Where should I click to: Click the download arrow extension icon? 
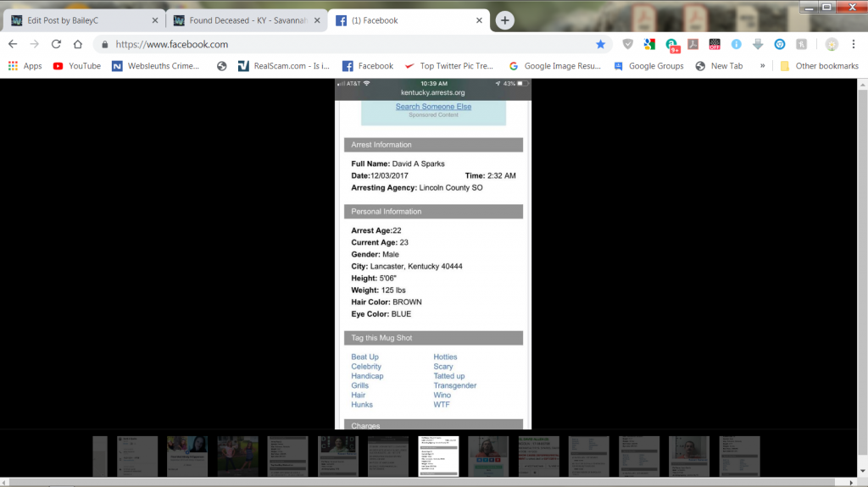tap(757, 44)
